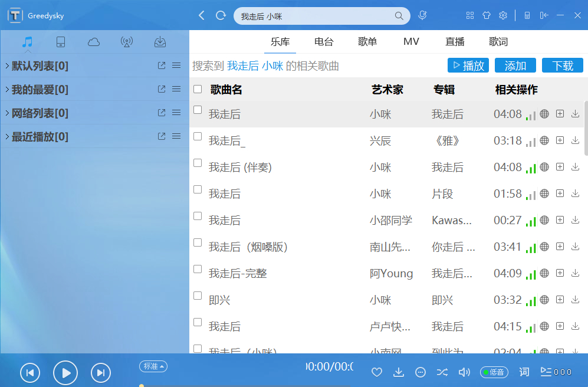Click the voice search microphone icon
Image resolution: width=588 pixels, height=387 pixels.
tap(423, 15)
